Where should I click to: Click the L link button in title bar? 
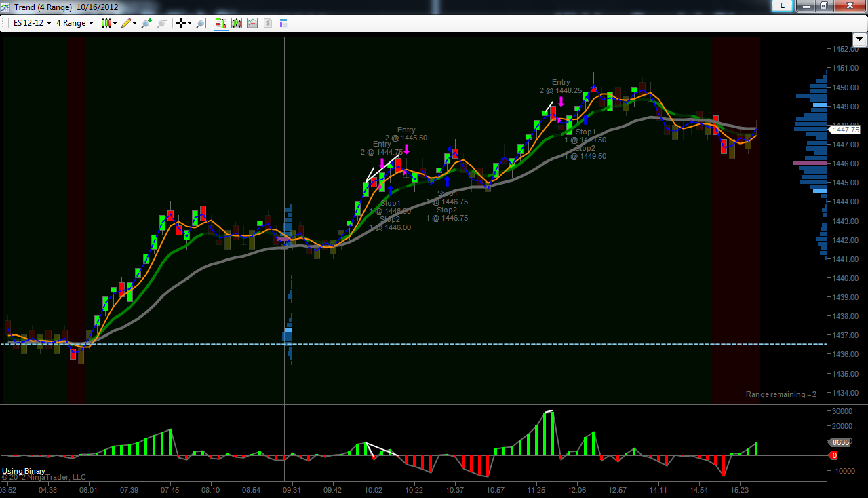pyautogui.click(x=783, y=5)
